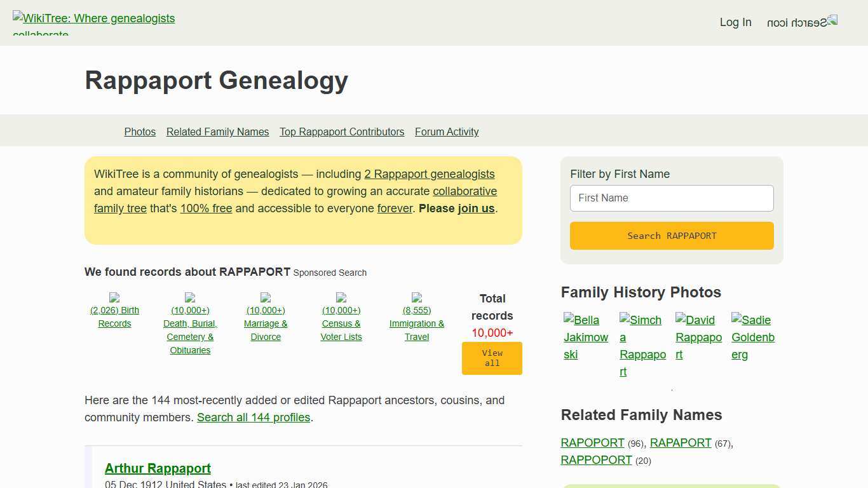View the Sadie Goldenberg photo
Screen dimensions: 868x488
point(752,337)
